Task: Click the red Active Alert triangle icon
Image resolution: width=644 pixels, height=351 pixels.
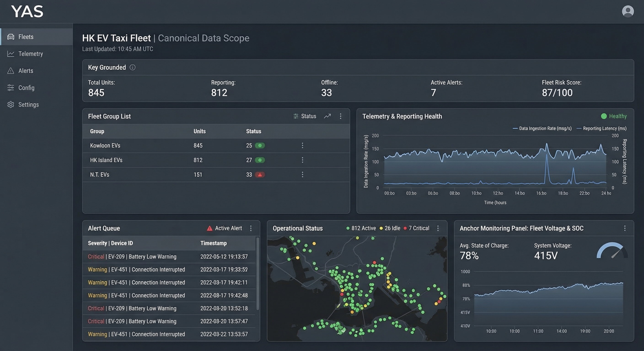Action: [209, 228]
